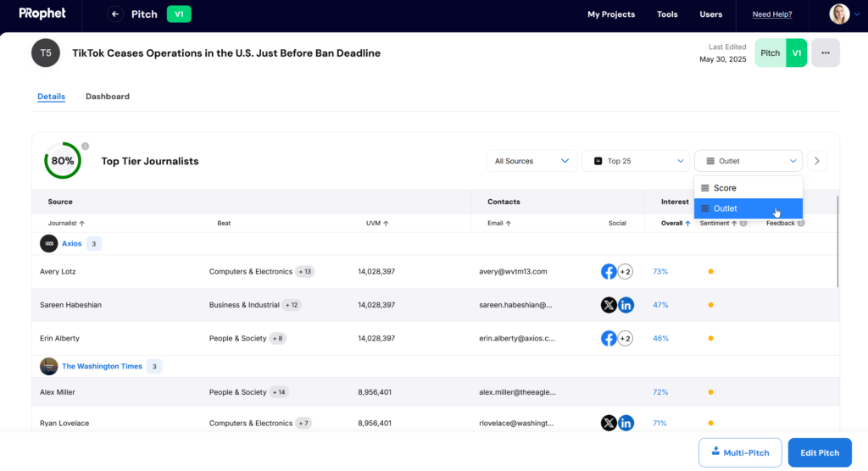Open the All Sources dropdown
Image resolution: width=868 pixels, height=471 pixels.
[x=531, y=161]
